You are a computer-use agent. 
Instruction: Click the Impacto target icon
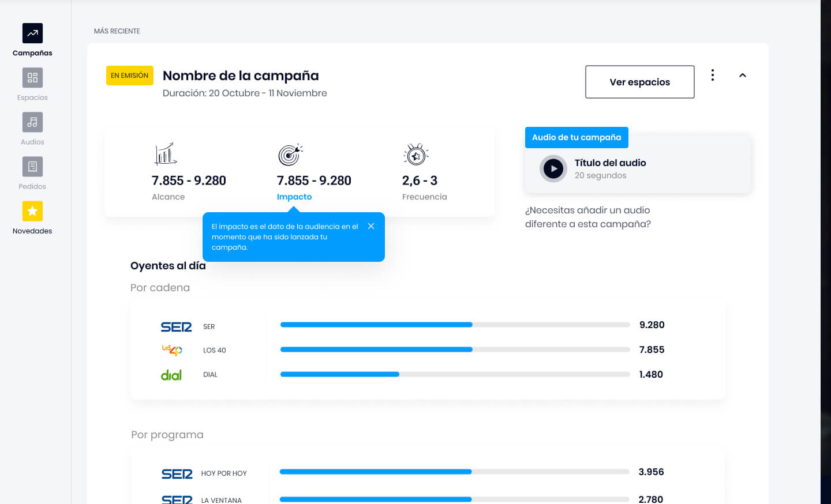290,155
